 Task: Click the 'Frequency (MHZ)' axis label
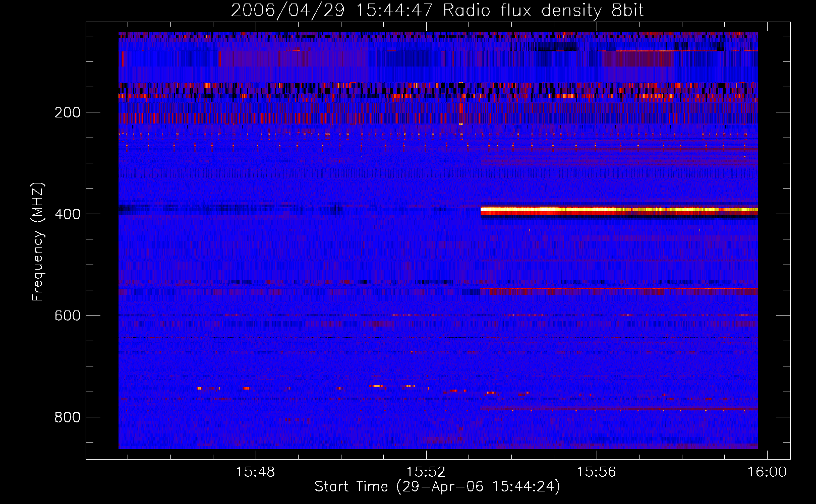(38, 242)
